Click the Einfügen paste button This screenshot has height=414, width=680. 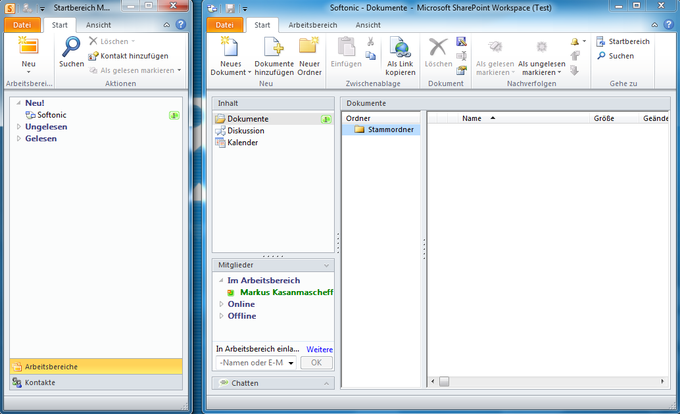tap(346, 52)
